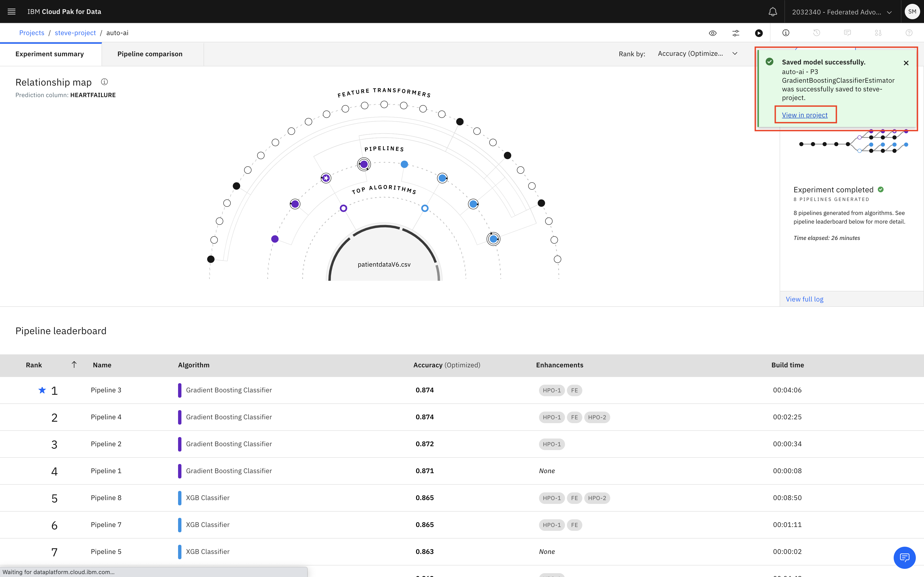
Task: Toggle the eye visibility icon in toolbar
Action: pyautogui.click(x=712, y=33)
